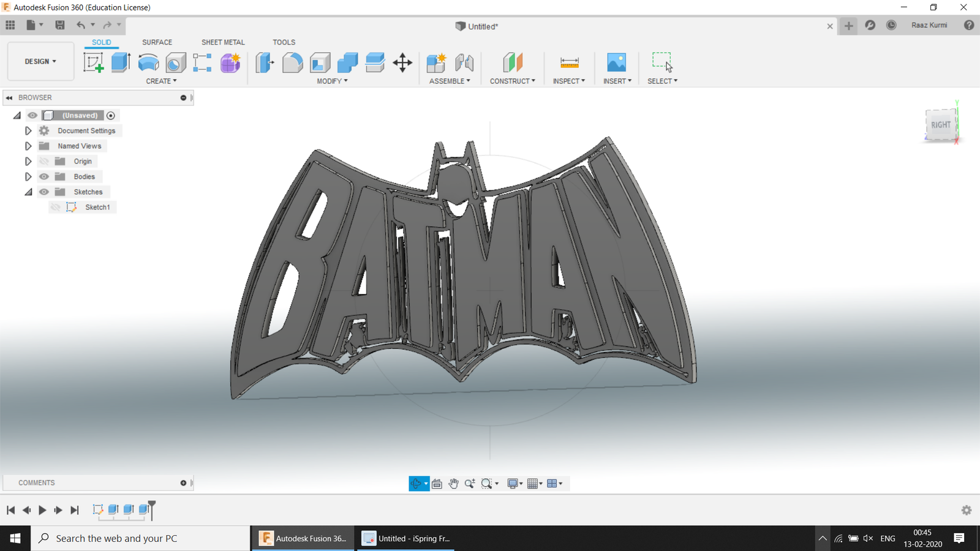Play the timeline history
This screenshot has width=980, height=551.
42,510
